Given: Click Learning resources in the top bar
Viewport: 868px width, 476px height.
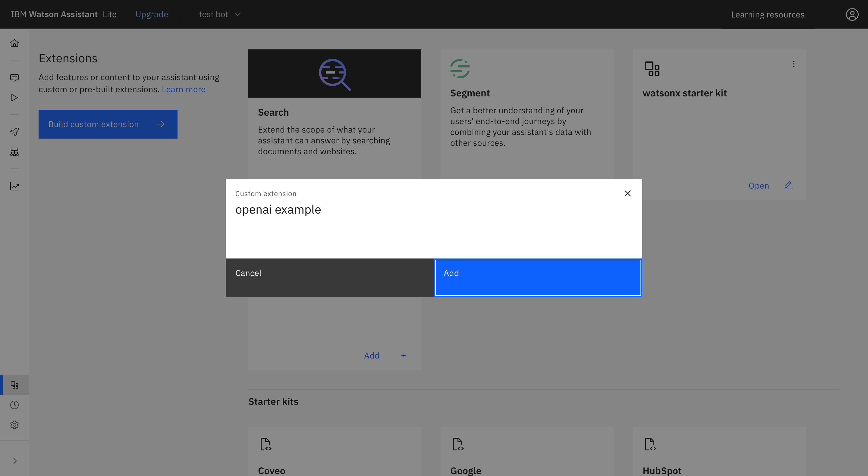Looking at the screenshot, I should tap(767, 14).
